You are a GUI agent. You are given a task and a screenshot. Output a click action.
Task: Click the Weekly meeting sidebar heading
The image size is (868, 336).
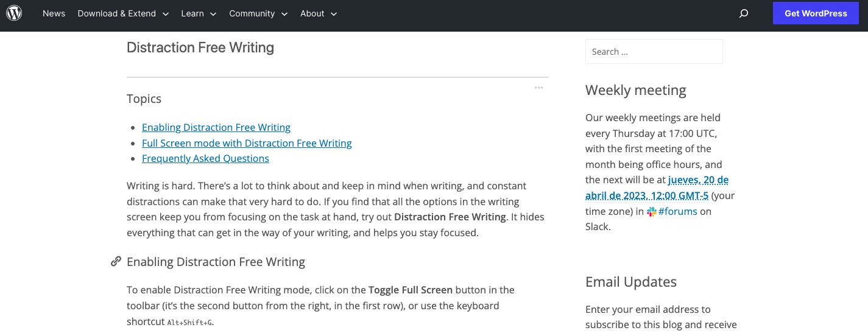click(x=636, y=90)
